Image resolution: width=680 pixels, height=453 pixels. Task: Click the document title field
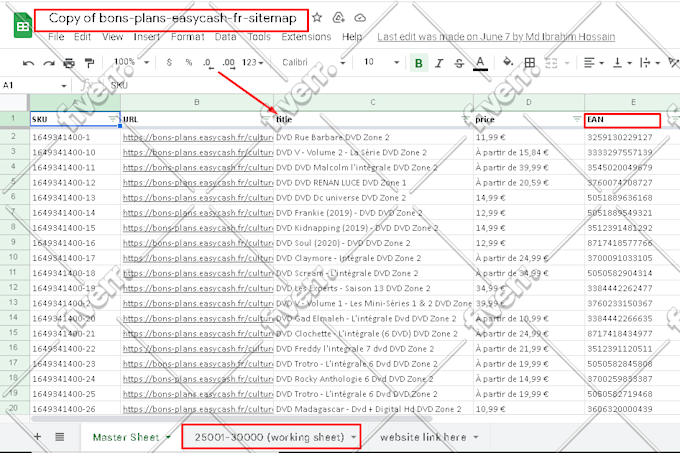click(172, 18)
